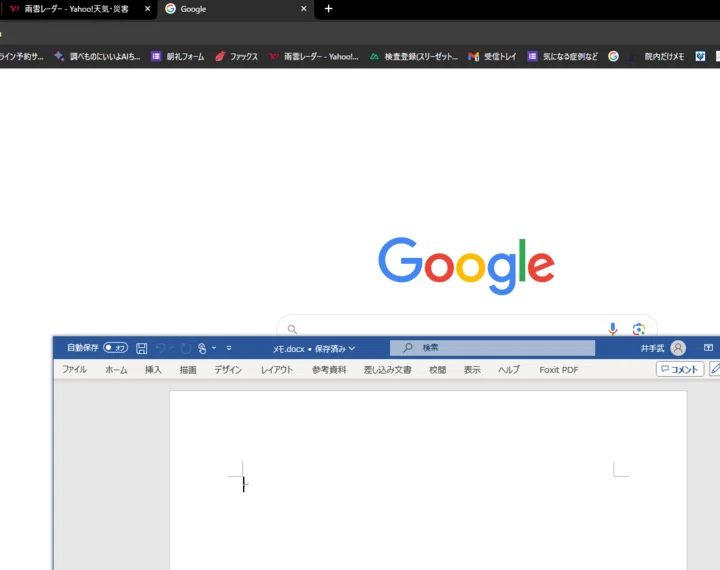The height and width of the screenshot is (570, 720).
Task: Open dropdown arrow next to touch mode icon
Action: click(214, 348)
